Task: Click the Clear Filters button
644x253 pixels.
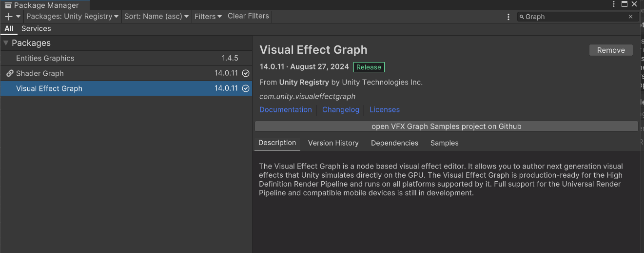Action: tap(248, 16)
